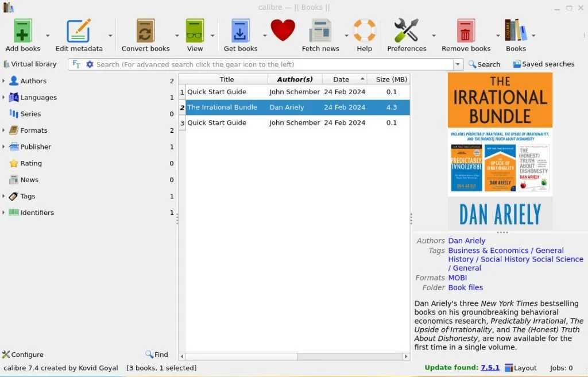Open Preferences tools icon
The width and height of the screenshot is (588, 377).
407,30
